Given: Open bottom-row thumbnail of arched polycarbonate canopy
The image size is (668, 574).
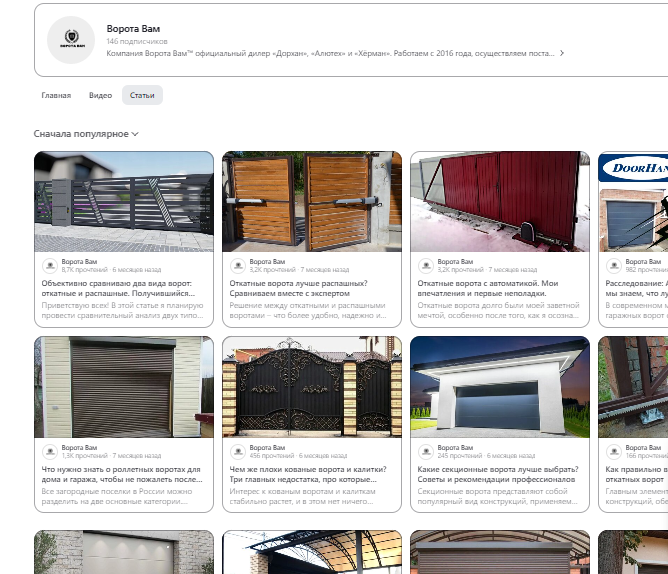Looking at the screenshot, I should (x=312, y=552).
